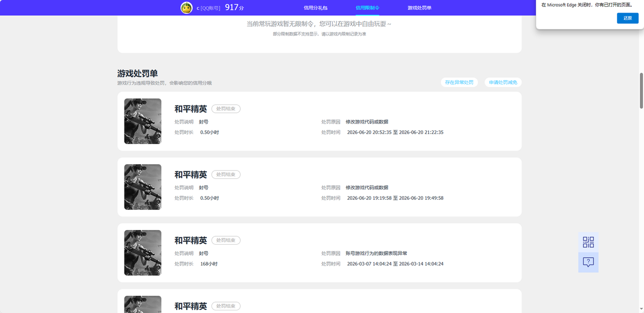Click the page vertical scrollbar thumb
The height and width of the screenshot is (313, 644).
tap(641, 90)
